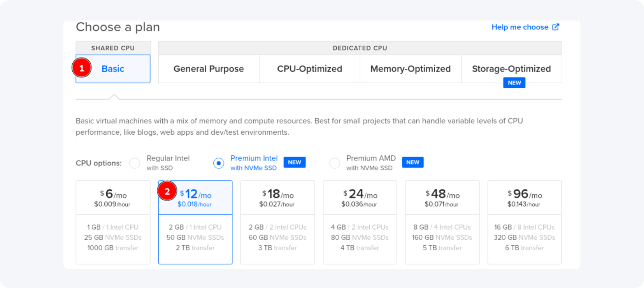Select the $24/mo 4 GB plan card
The image size is (644, 288).
[x=360, y=222]
